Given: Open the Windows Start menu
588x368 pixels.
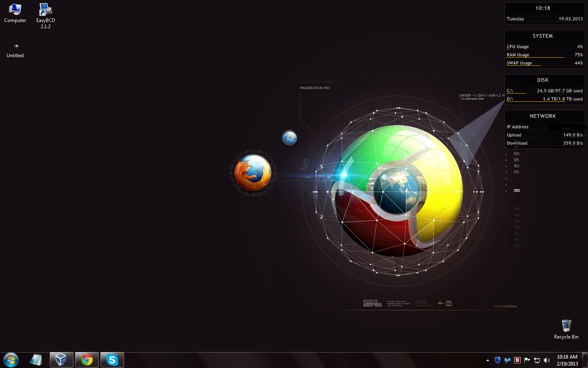Looking at the screenshot, I should coord(11,360).
